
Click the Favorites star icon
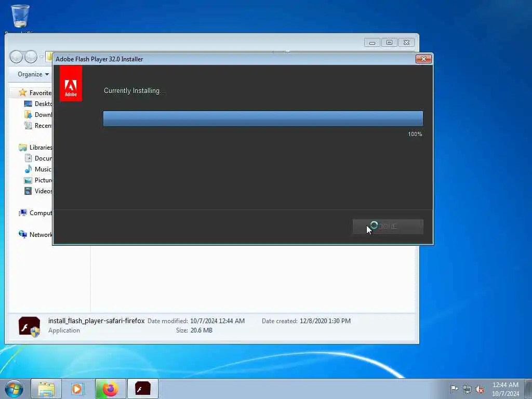pos(23,92)
